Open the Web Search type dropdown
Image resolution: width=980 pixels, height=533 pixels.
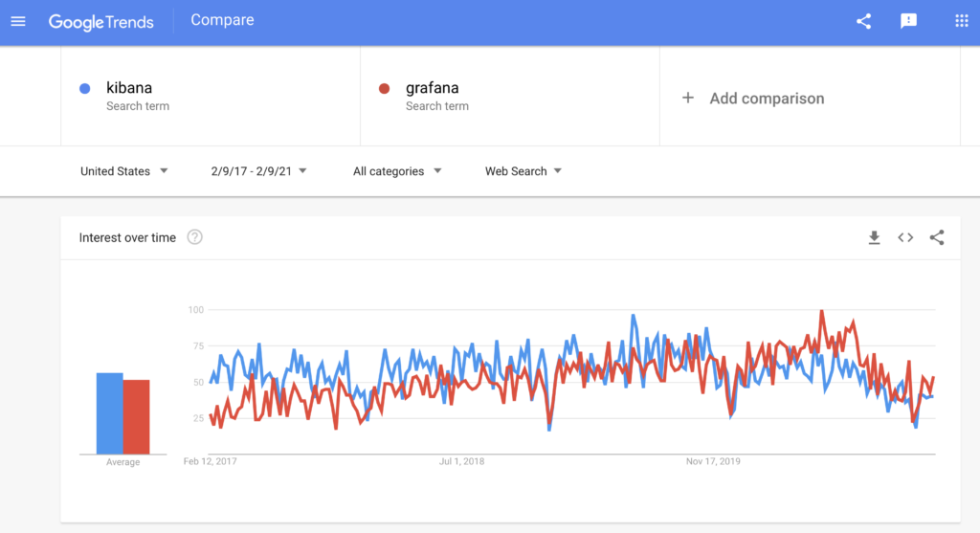tap(523, 171)
